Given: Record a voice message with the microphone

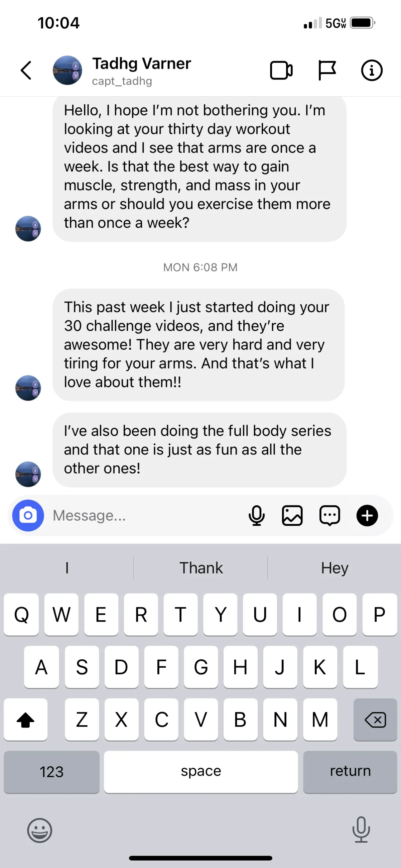Looking at the screenshot, I should (x=257, y=516).
